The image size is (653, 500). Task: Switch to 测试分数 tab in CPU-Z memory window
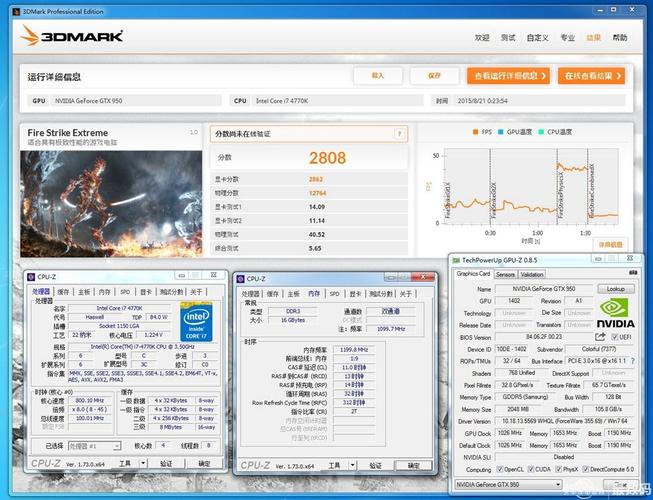coord(381,294)
